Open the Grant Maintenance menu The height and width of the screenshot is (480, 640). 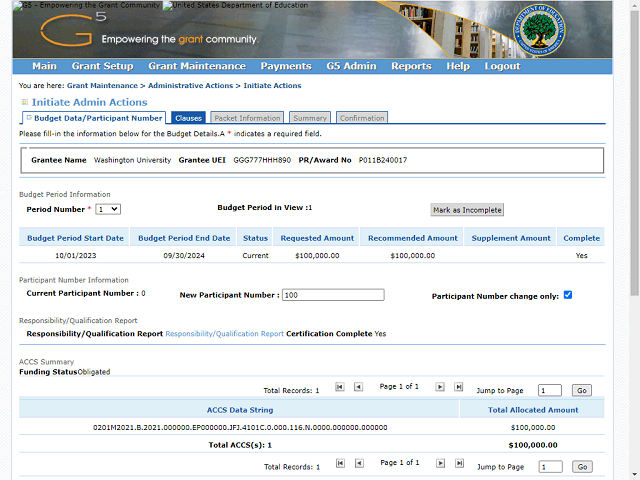pyautogui.click(x=196, y=66)
